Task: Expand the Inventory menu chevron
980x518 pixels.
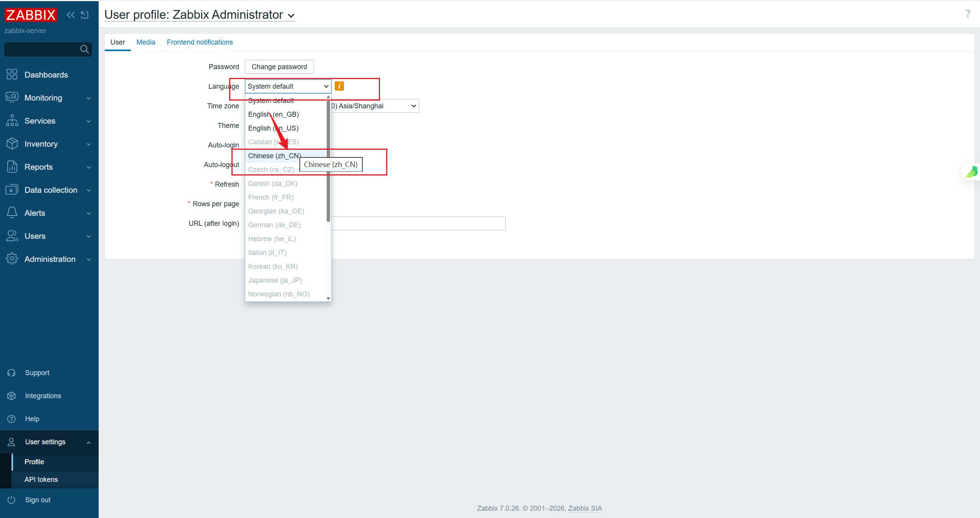Action: click(89, 144)
